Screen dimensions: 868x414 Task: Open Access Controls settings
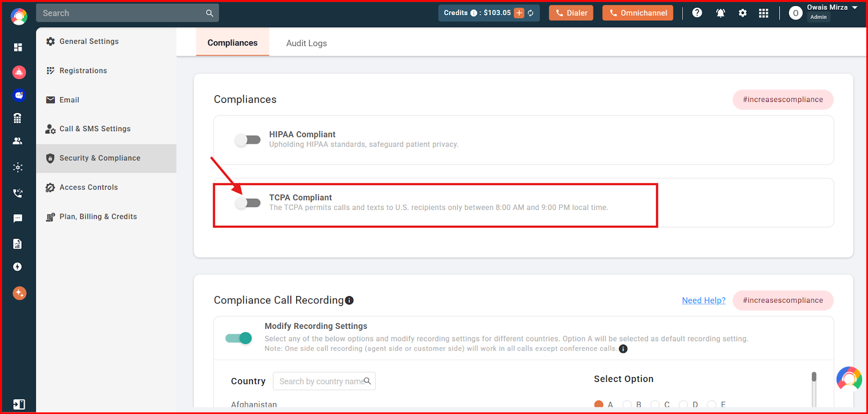(106, 187)
